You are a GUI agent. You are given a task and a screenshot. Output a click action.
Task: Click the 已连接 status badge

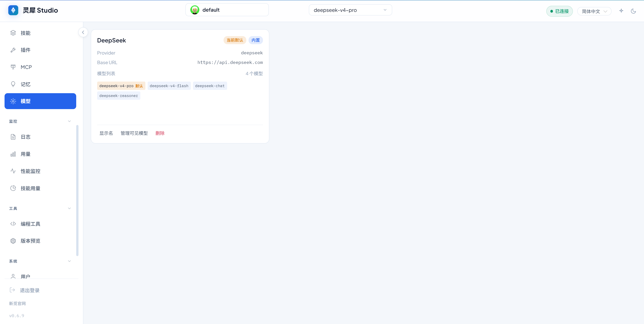click(559, 11)
